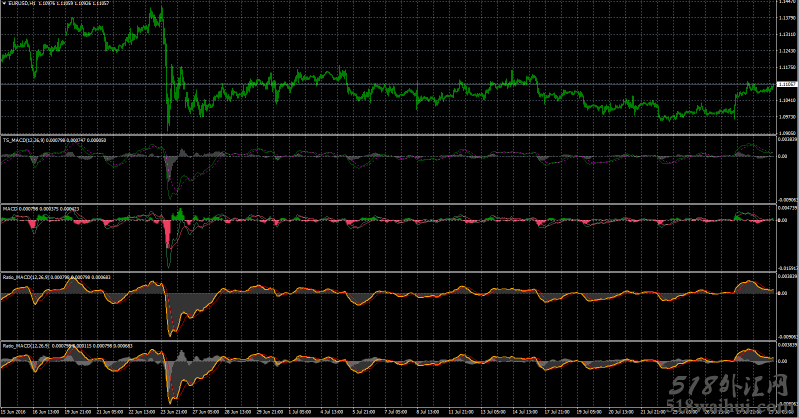Click the 1.12430 price scale value
799x418 pixels.
click(787, 50)
